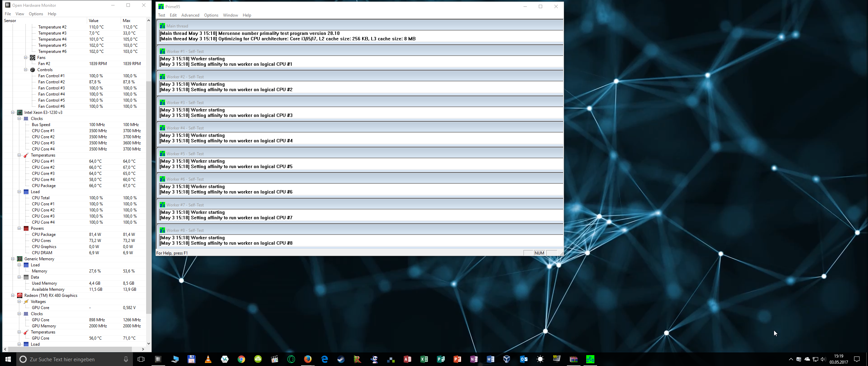Viewport: 868px width, 366px height.
Task: Open Microsoft Excel from taskbar
Action: 424,359
